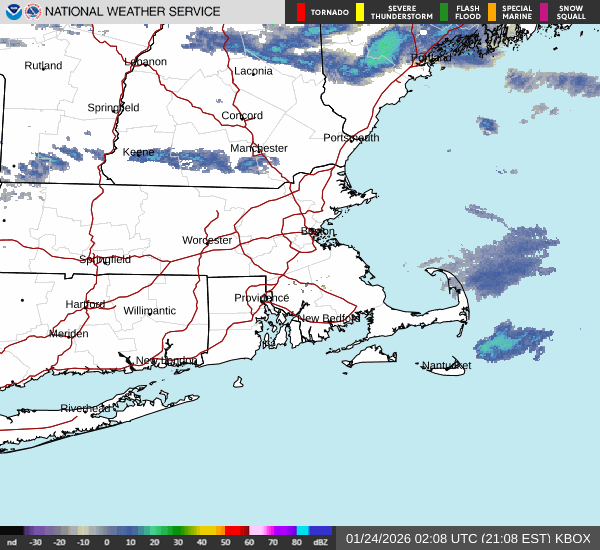Image resolution: width=600 pixels, height=550 pixels.
Task: Select the yellow Severe Thunderstorm legend swatch
Action: pyautogui.click(x=360, y=12)
